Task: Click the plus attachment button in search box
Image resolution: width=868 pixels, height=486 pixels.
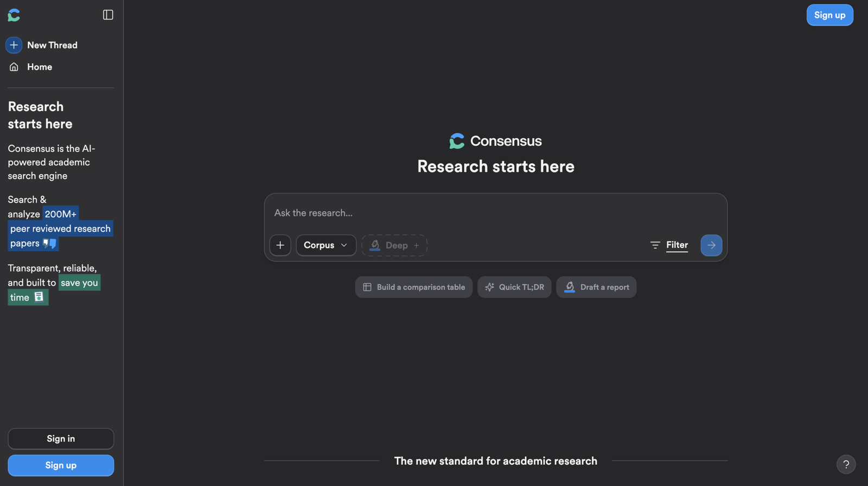Action: [x=280, y=245]
